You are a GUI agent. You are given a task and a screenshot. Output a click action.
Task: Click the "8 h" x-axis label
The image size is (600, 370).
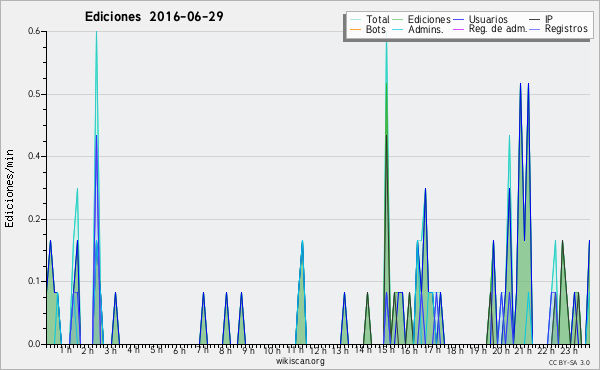225,350
